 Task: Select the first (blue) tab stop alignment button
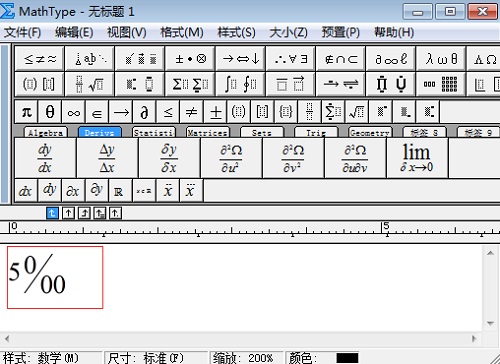(x=52, y=213)
